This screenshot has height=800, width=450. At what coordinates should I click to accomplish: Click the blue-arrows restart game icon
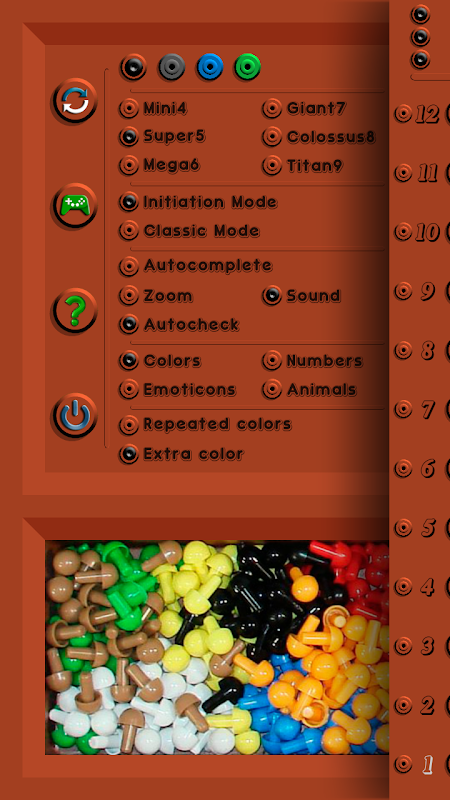pos(75,101)
